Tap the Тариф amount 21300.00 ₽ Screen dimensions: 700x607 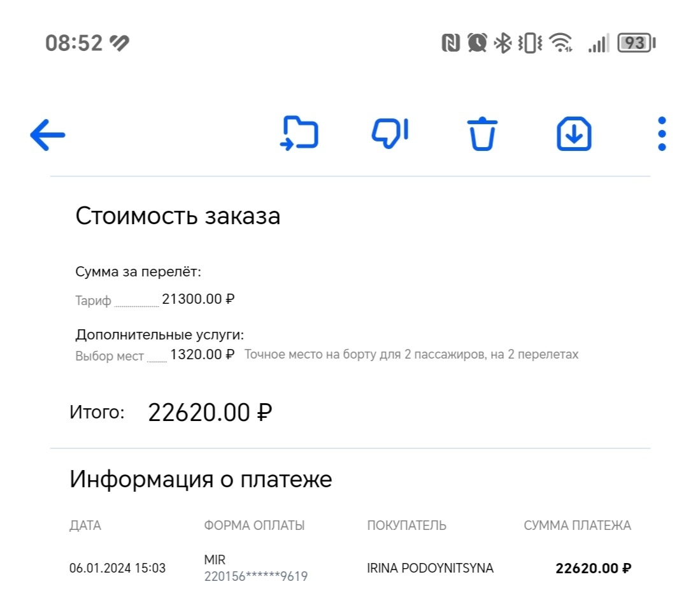click(198, 299)
